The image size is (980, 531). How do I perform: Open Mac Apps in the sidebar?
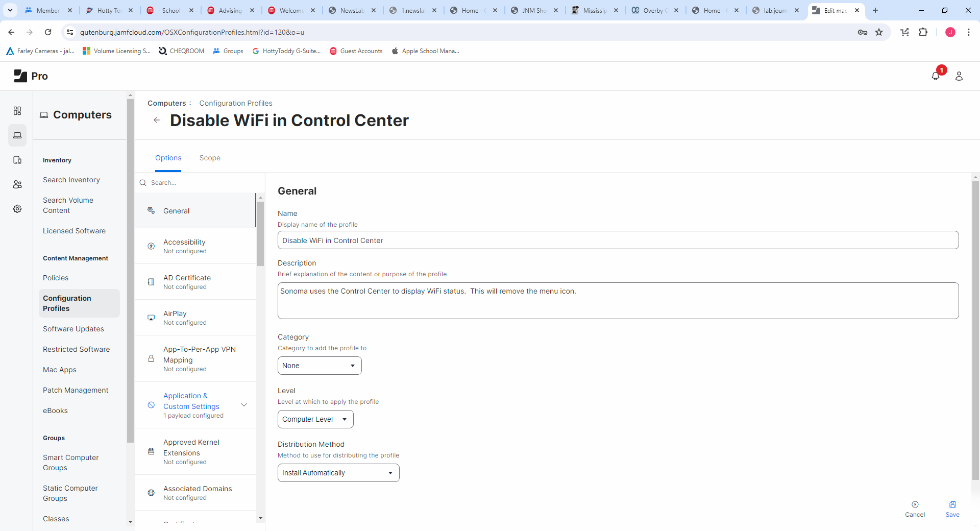[60, 370]
